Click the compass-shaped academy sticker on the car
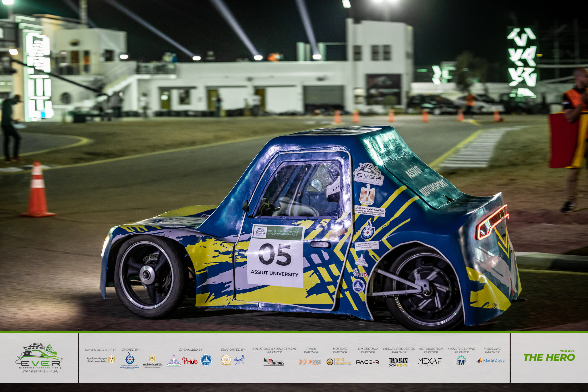Screen dimensions: 588x392 tap(367, 230)
